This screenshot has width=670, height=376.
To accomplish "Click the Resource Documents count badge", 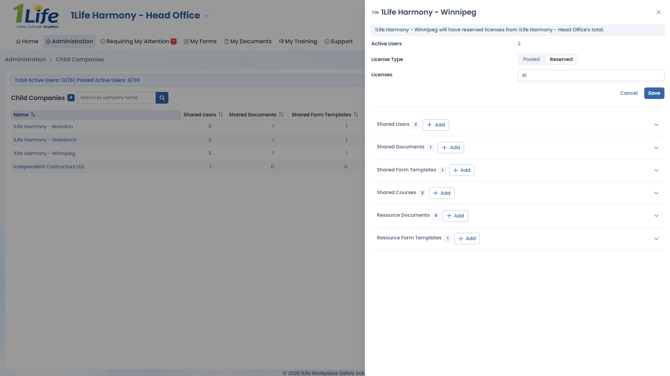I will [x=436, y=216].
